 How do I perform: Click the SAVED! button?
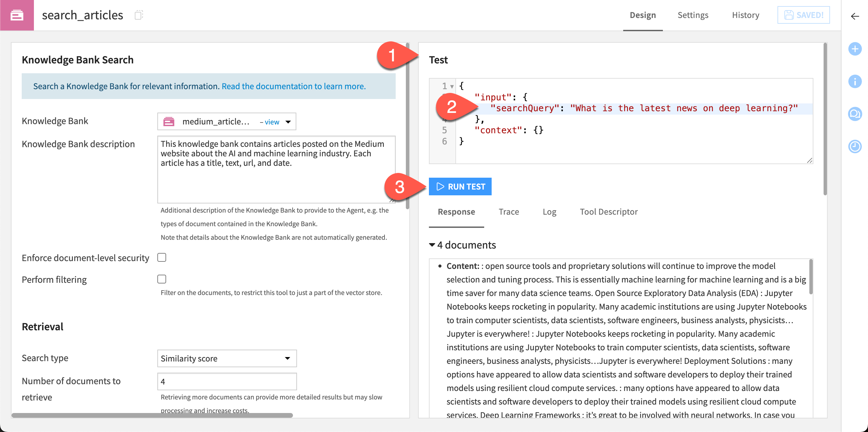[803, 15]
